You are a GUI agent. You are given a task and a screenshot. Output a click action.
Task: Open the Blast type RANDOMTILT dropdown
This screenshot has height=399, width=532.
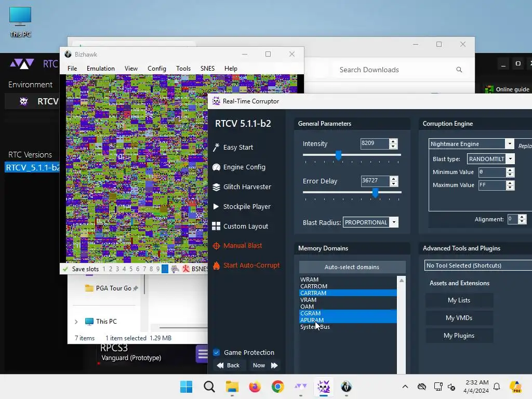[510, 159]
